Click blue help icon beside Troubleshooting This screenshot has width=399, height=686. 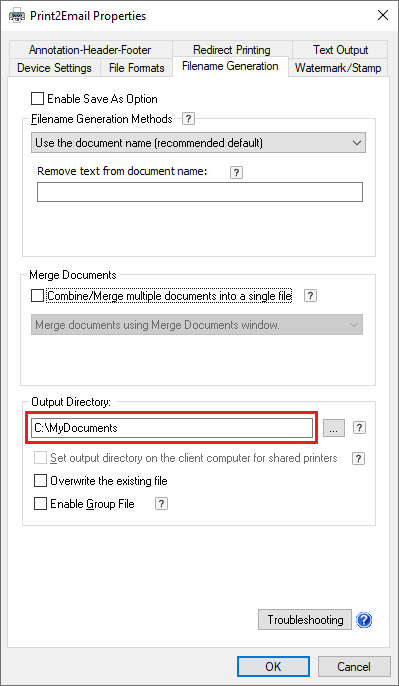click(x=364, y=620)
